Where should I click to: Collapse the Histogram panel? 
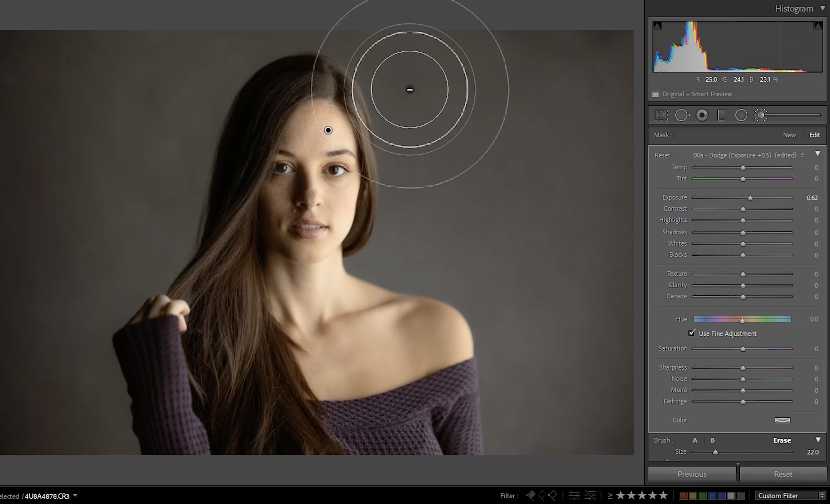(822, 8)
